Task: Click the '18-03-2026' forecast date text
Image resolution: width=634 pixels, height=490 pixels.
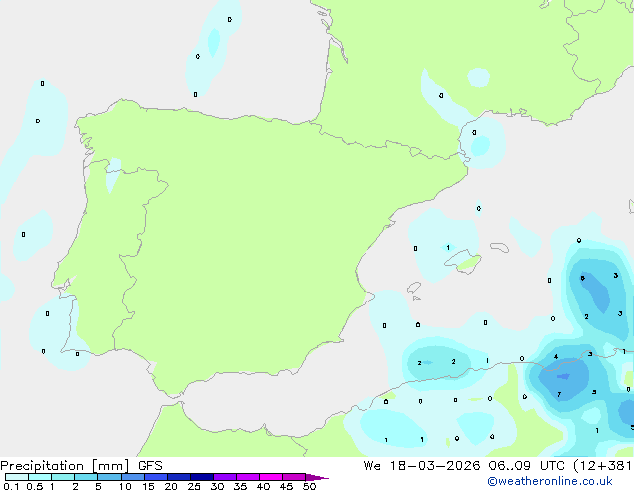Action: [435, 466]
